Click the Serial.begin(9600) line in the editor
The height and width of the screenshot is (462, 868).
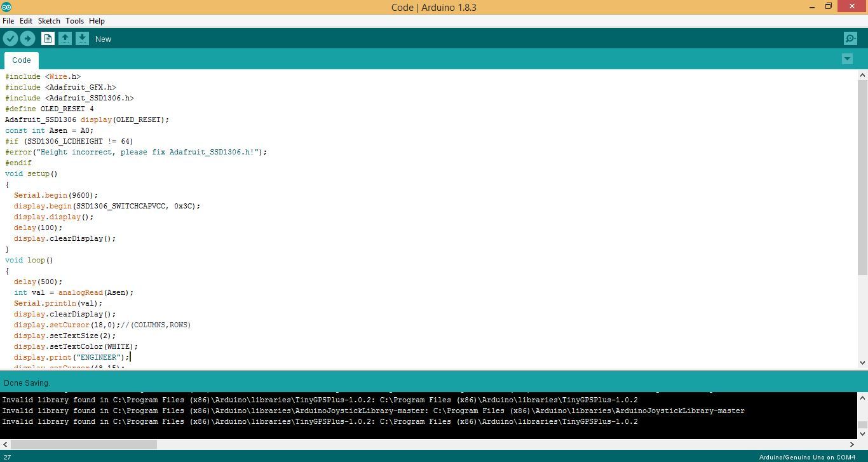55,195
